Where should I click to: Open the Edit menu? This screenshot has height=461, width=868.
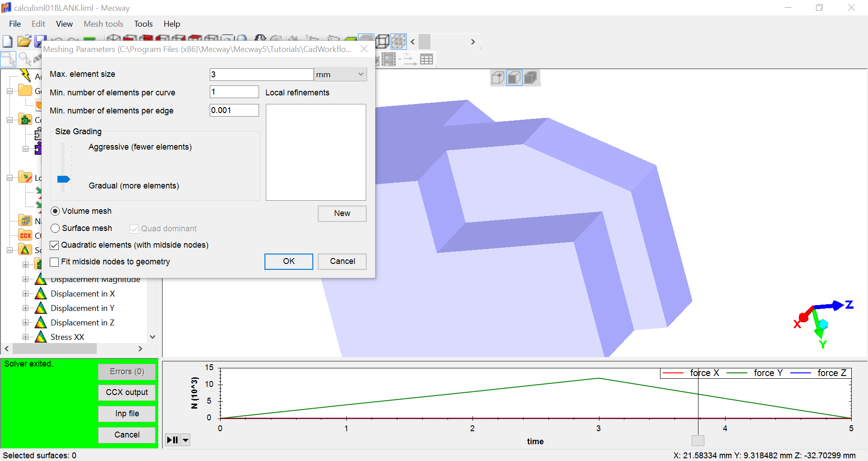point(38,24)
